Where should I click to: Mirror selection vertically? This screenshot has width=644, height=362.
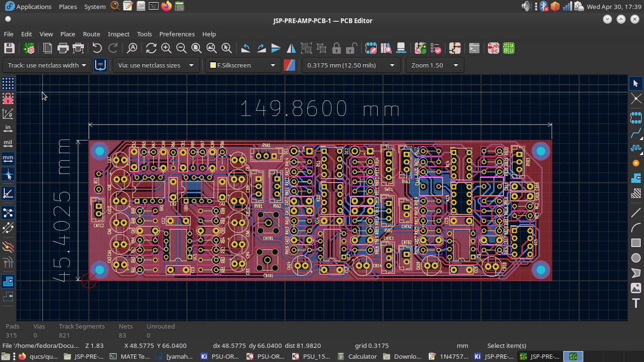pos(276,48)
